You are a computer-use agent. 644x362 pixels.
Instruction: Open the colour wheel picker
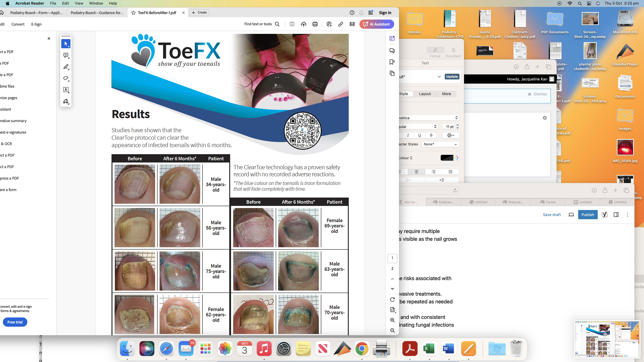(456, 158)
